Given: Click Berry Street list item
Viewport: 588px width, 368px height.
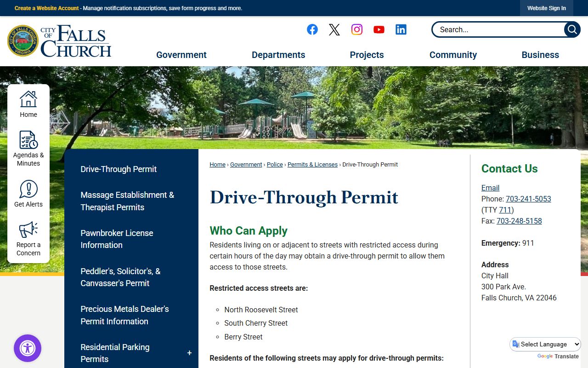Looking at the screenshot, I should tap(243, 337).
